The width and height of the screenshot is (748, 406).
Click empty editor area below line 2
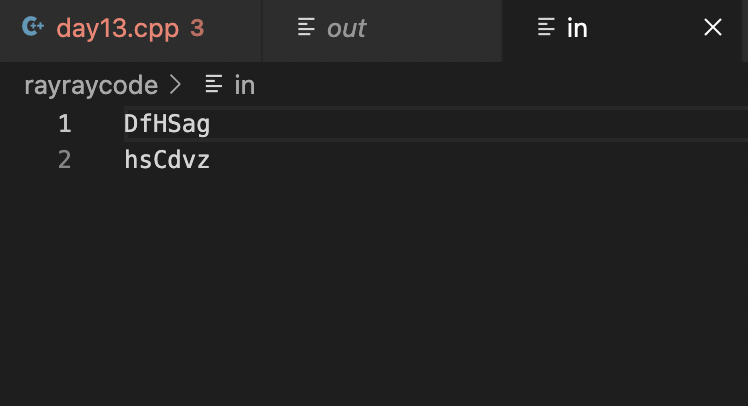coord(429,286)
